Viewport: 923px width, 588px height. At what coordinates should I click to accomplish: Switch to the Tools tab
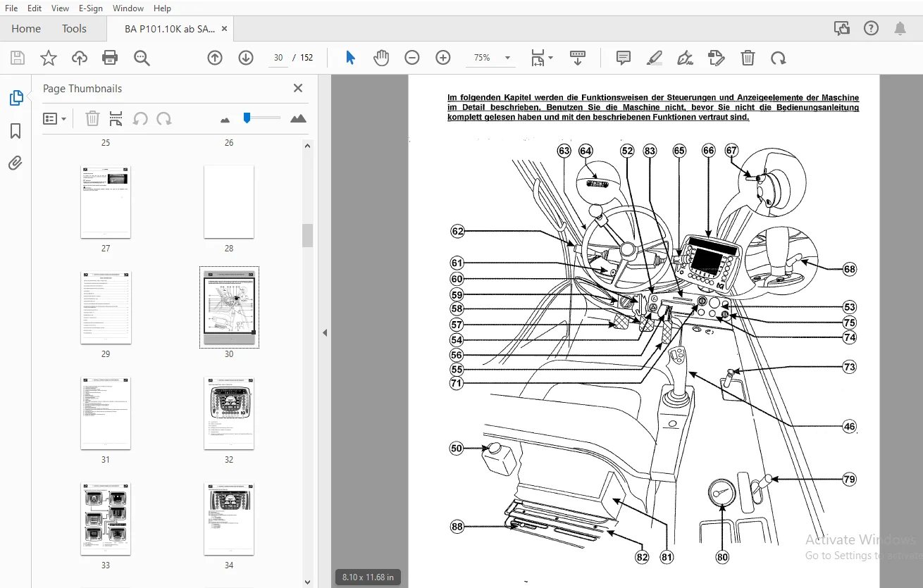[x=74, y=28]
